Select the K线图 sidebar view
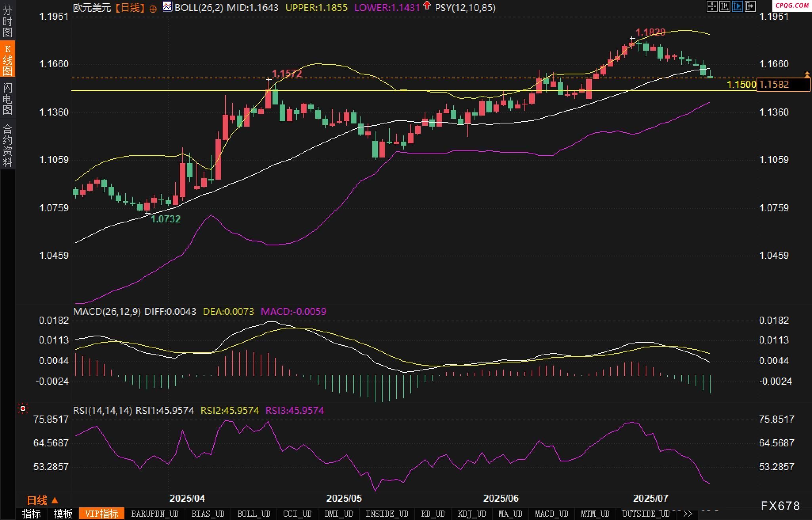Viewport: 812px width, 520px height. pos(8,59)
